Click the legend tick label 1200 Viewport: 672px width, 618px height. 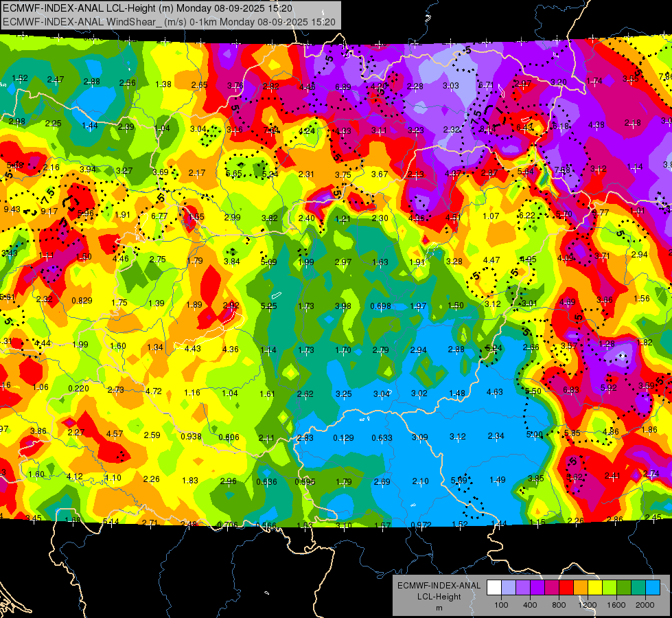587,605
